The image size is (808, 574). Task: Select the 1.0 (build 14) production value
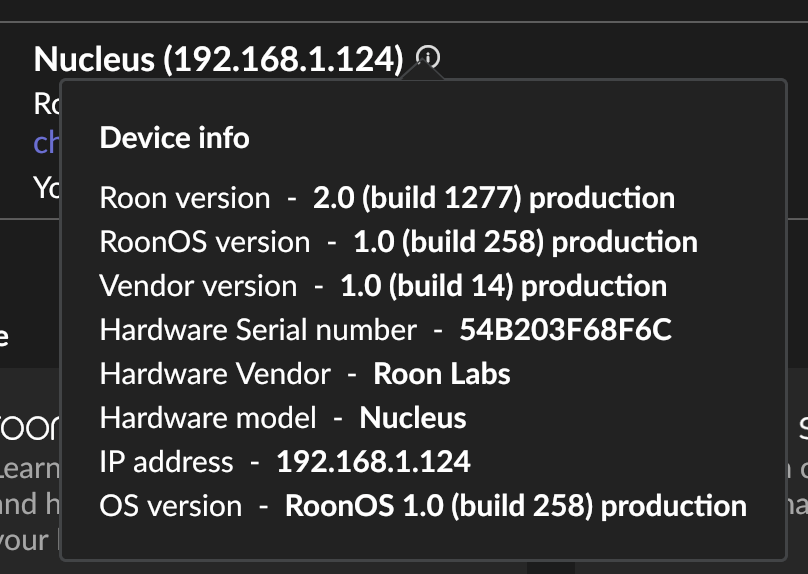[503, 286]
